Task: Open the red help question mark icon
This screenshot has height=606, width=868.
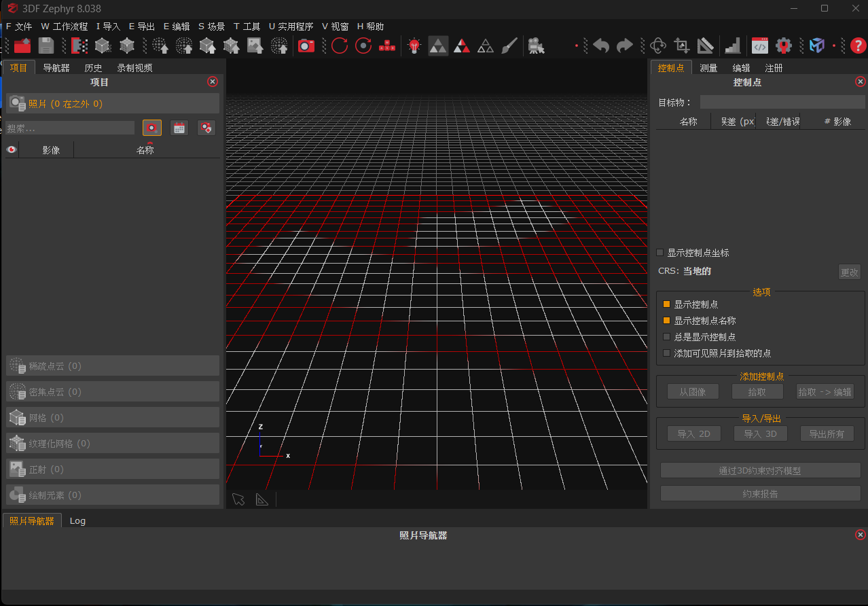Action: (858, 46)
